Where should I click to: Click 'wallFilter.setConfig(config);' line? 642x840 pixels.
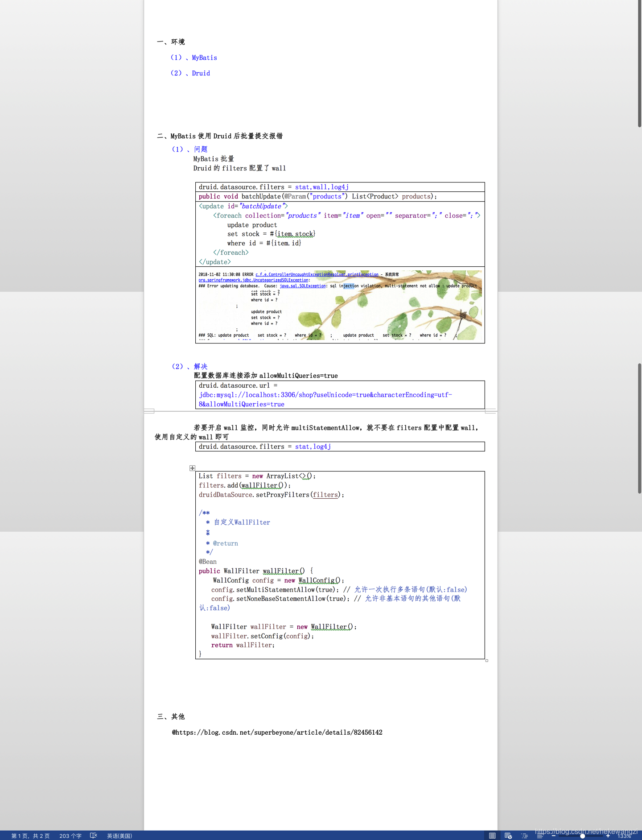[263, 636]
